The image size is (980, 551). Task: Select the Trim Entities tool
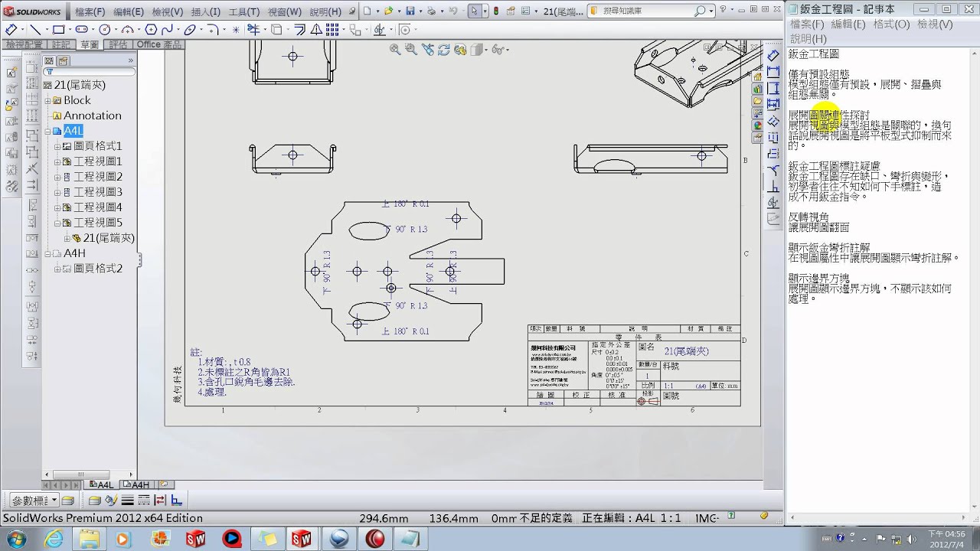[253, 29]
